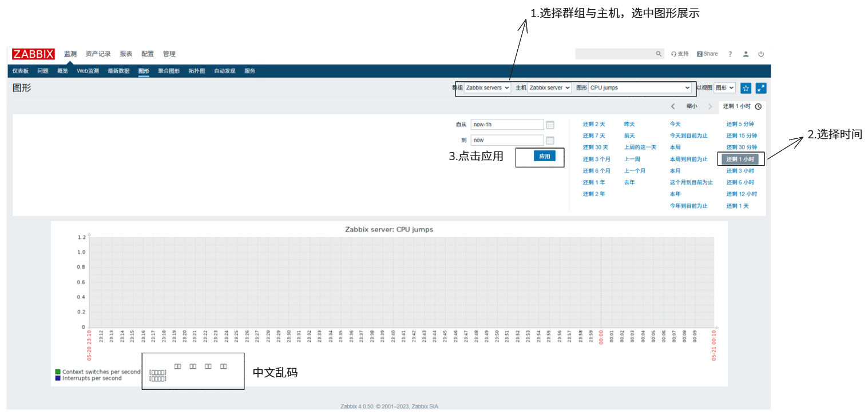Open the 报表 top menu
This screenshot has height=415, width=868.
pyautogui.click(x=126, y=54)
